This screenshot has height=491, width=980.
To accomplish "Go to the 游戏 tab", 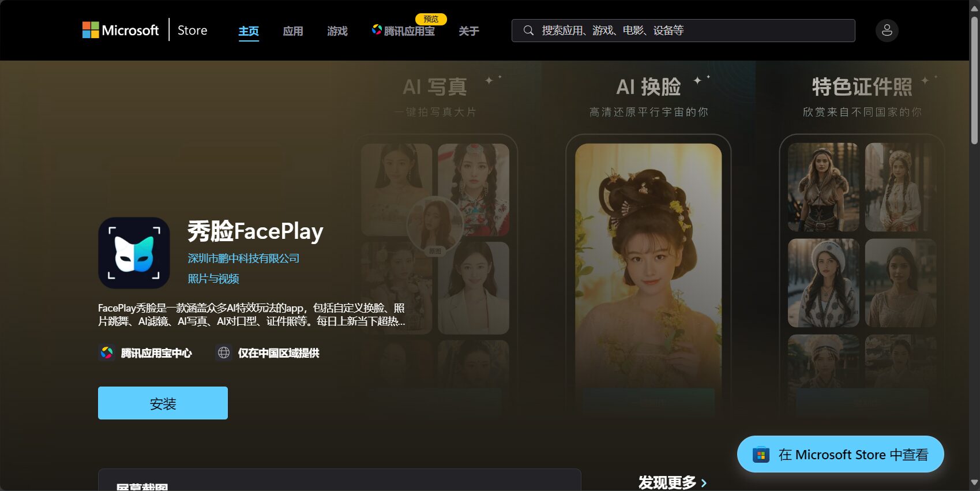I will (x=337, y=31).
